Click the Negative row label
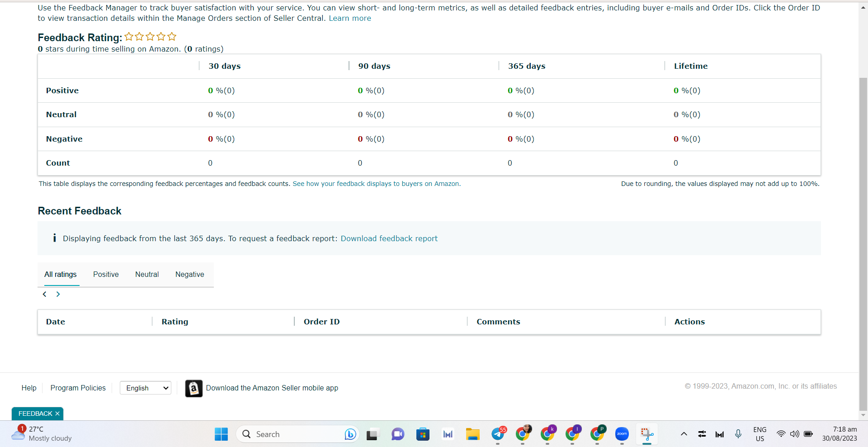 pos(64,139)
